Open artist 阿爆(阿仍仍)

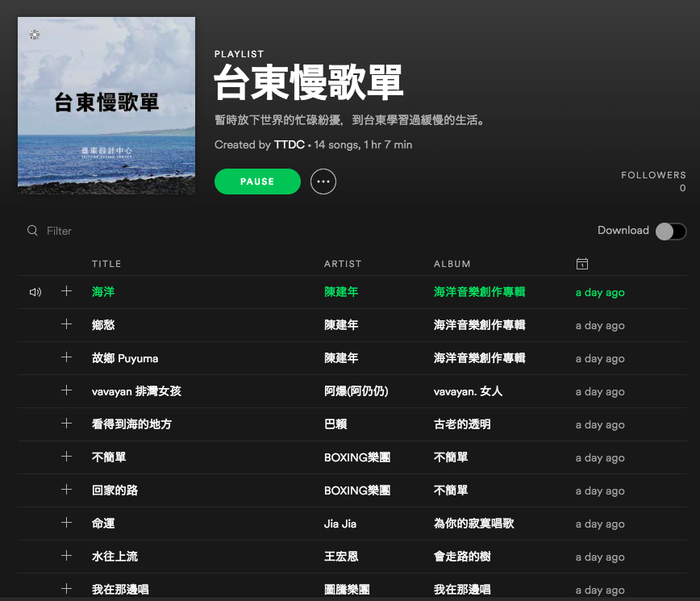pyautogui.click(x=356, y=391)
